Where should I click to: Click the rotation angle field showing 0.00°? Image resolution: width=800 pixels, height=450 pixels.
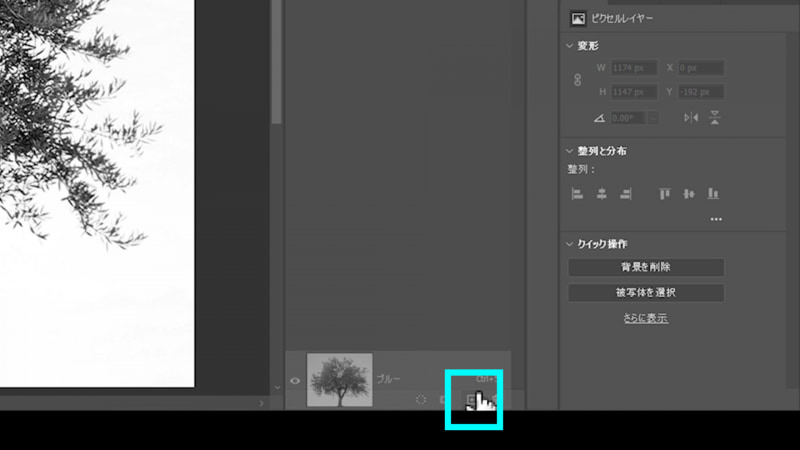(628, 118)
